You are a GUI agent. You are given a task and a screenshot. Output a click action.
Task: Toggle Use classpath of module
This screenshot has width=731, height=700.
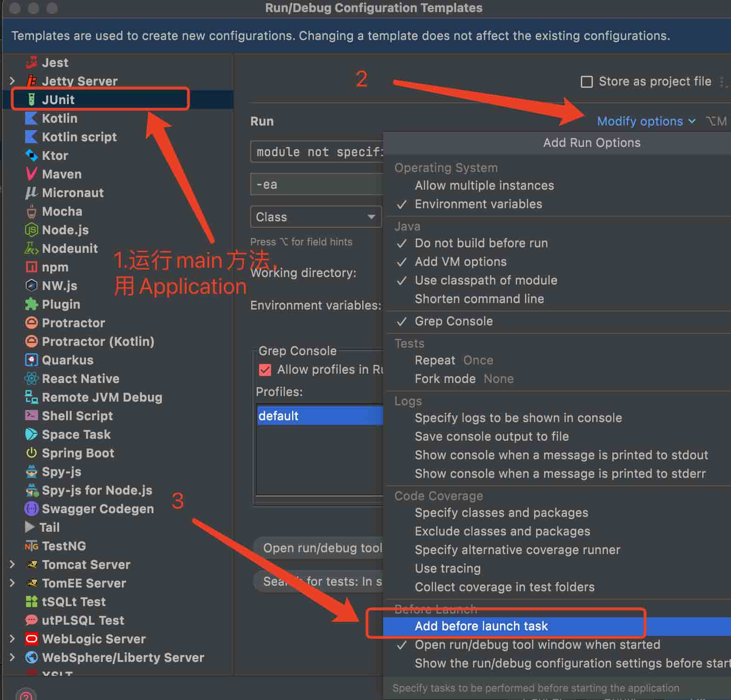(486, 280)
